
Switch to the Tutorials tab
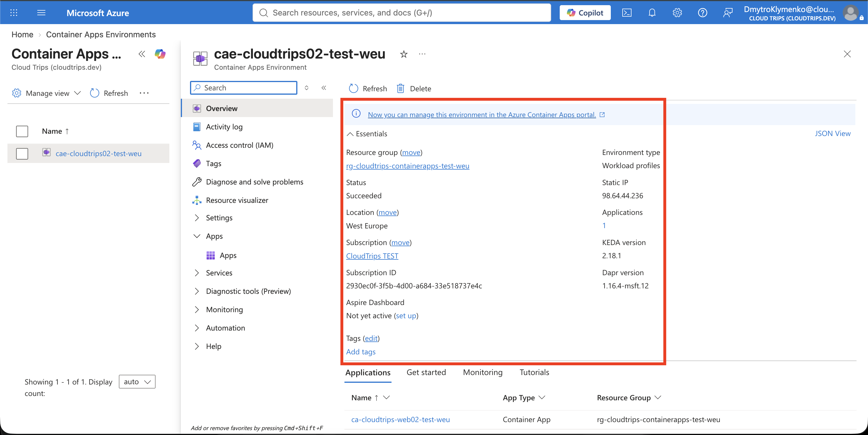pyautogui.click(x=534, y=372)
